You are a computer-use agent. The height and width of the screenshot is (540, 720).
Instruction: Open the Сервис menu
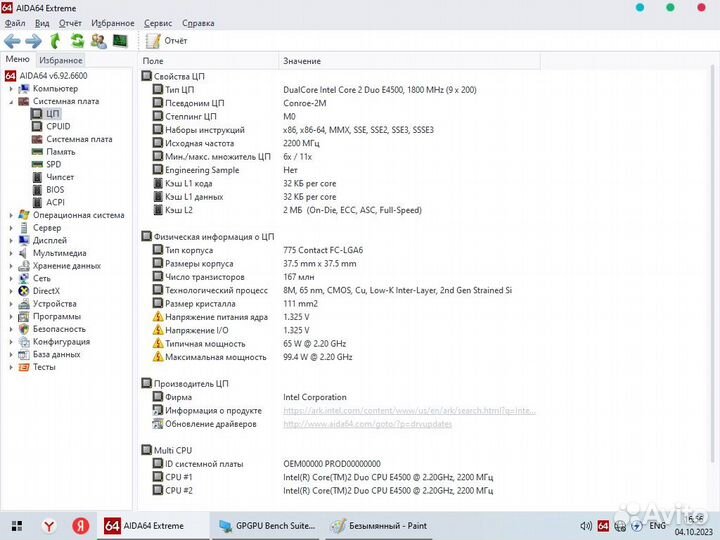tap(157, 23)
